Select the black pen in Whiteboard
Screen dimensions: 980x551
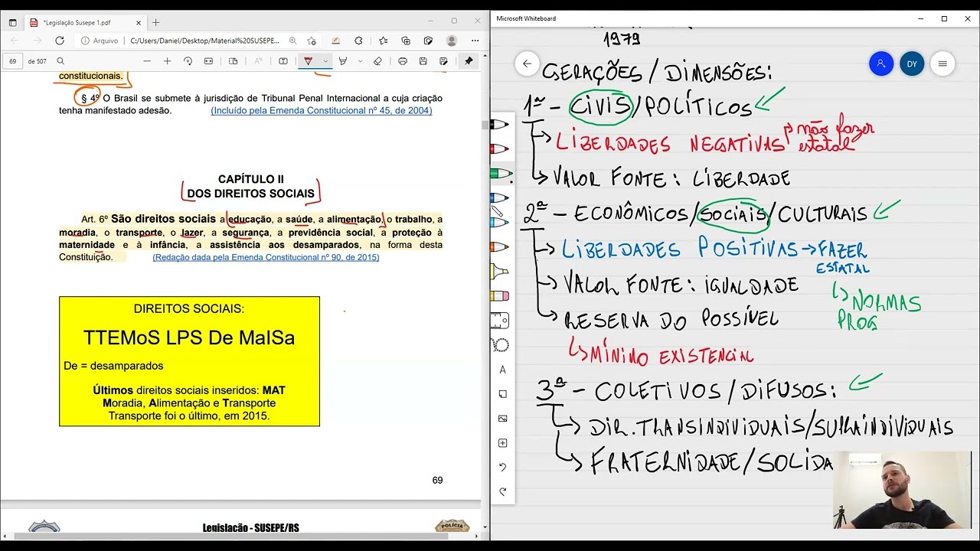(x=499, y=124)
